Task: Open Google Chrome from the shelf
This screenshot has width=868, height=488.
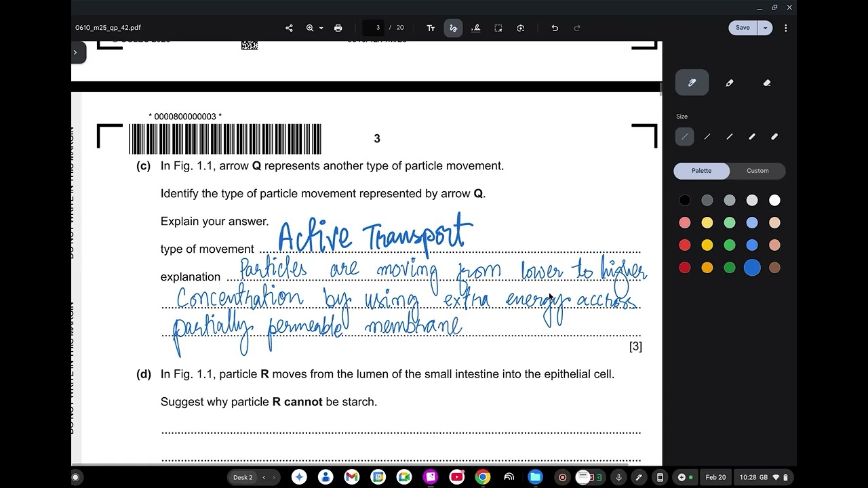Action: (483, 477)
